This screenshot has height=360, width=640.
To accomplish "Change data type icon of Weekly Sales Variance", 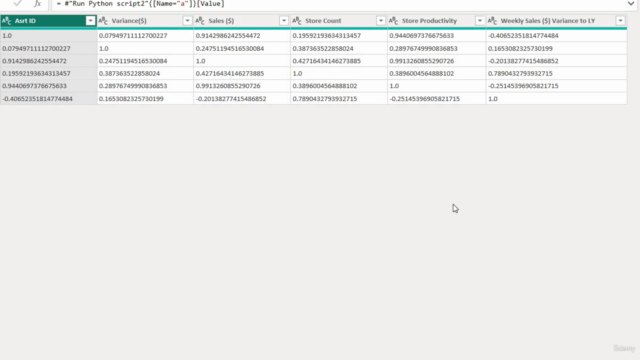I will [492, 21].
